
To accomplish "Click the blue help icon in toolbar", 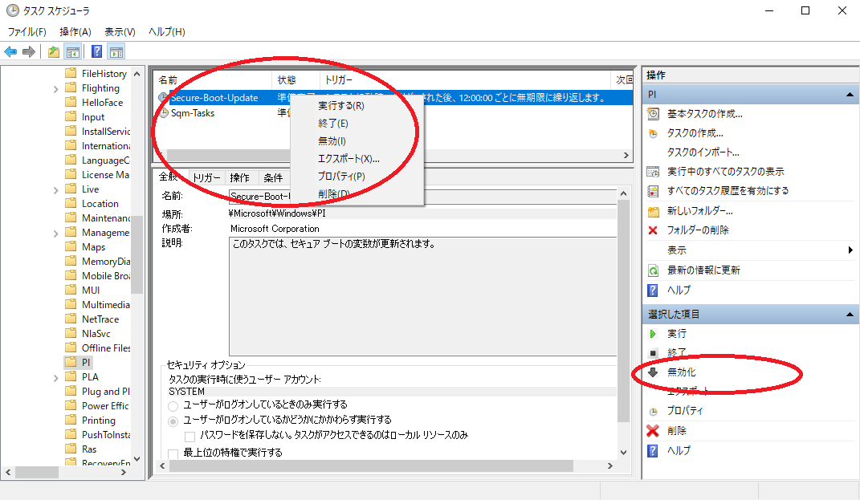I will (96, 51).
